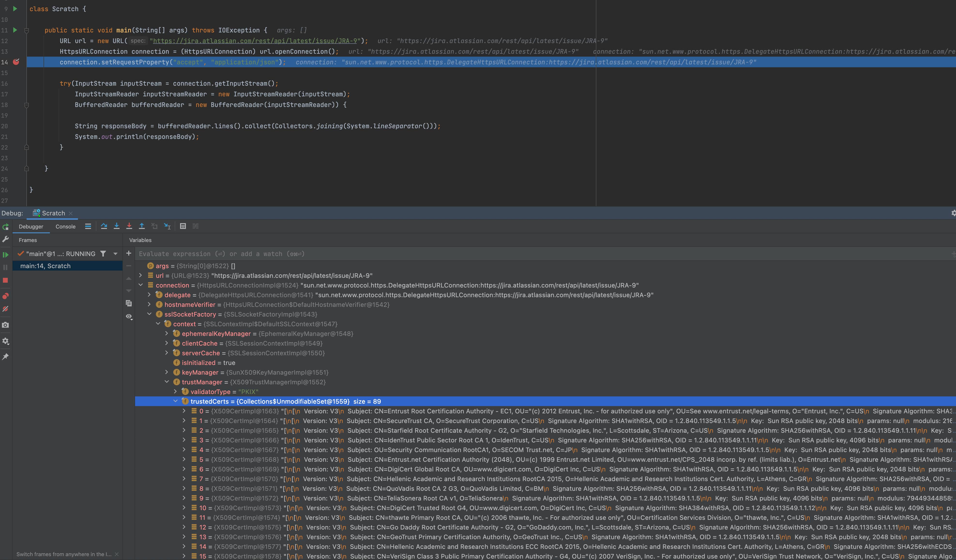Screen dimensions: 956x560
Task: Click Drop Frame icon
Action: [x=154, y=226]
